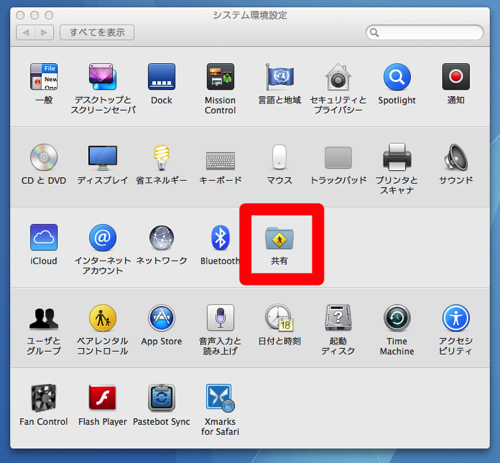This screenshot has width=500, height=463.
Task: Open the Bluetooth preference pane
Action: [220, 237]
